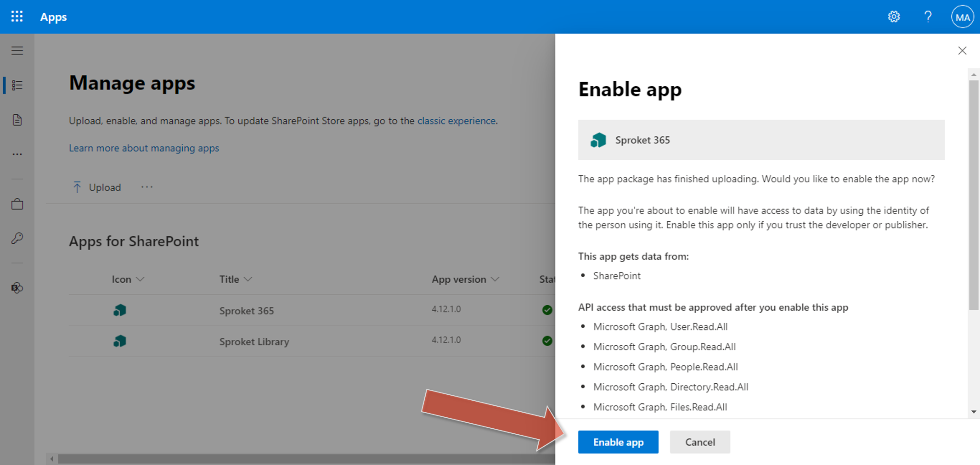This screenshot has width=980, height=465.
Task: Open the SharePoint Store briefcase icon
Action: [x=17, y=204]
